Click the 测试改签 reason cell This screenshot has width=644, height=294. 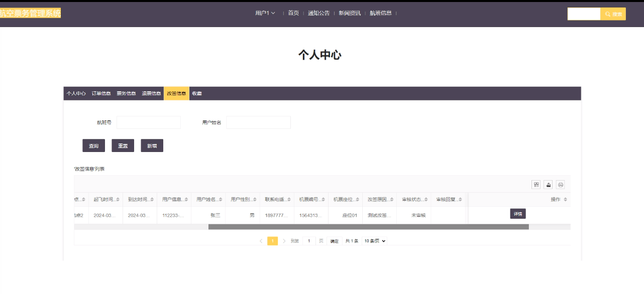379,215
